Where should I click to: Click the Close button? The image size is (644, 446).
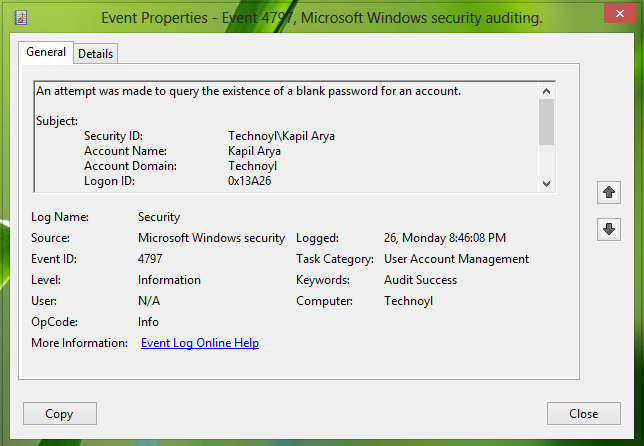tap(583, 413)
